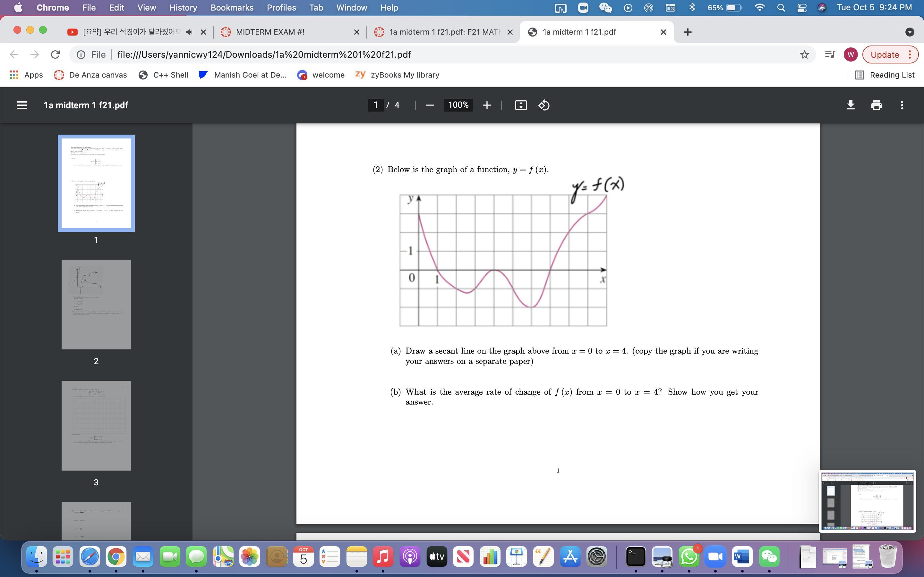Click the zoom in plus button

point(486,105)
